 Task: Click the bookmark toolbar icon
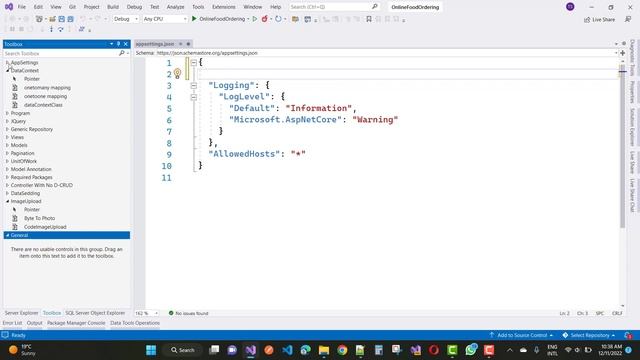click(369, 19)
